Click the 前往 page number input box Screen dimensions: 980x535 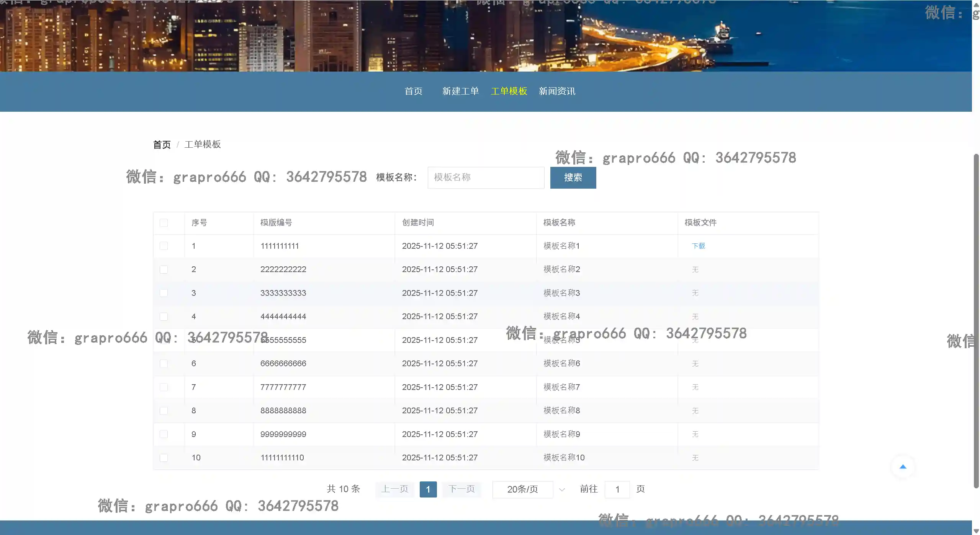pos(617,489)
